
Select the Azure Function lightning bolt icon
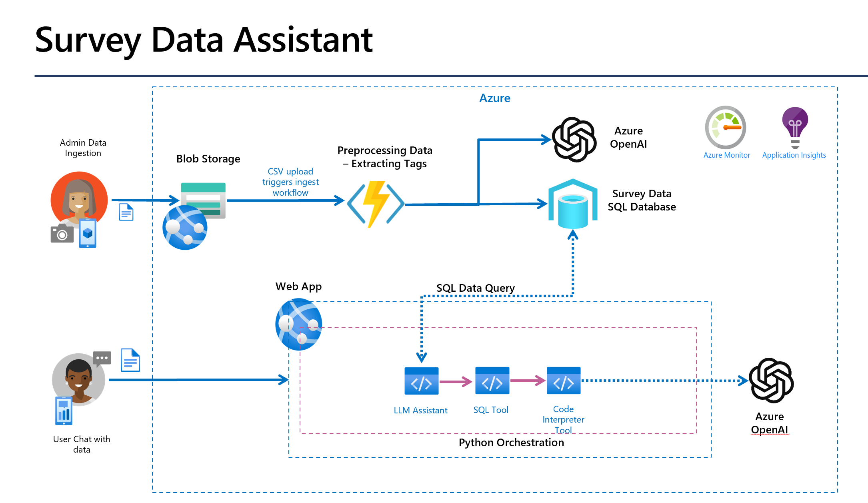pyautogui.click(x=376, y=204)
